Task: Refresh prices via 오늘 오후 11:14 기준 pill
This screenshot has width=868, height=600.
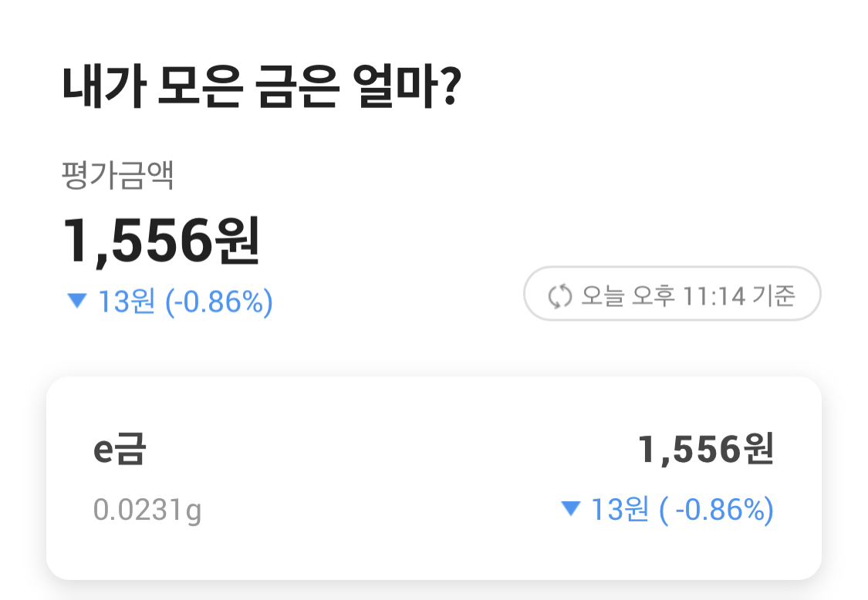Action: 672,293
